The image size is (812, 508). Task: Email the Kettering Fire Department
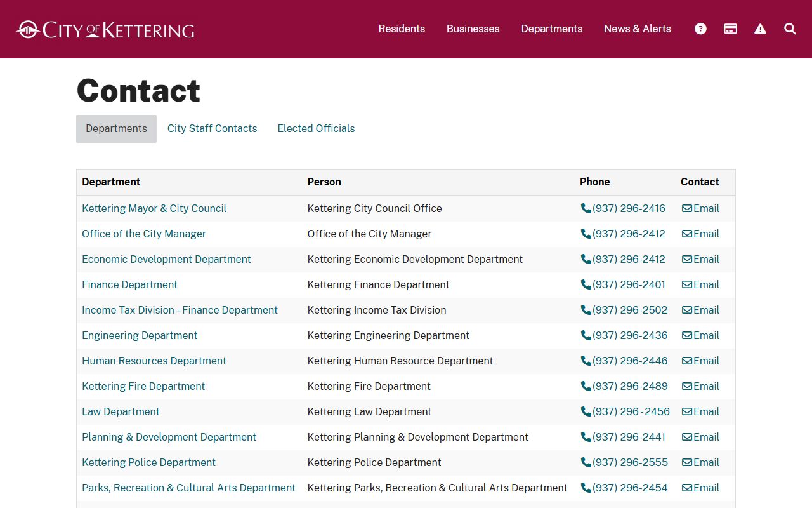tap(700, 386)
